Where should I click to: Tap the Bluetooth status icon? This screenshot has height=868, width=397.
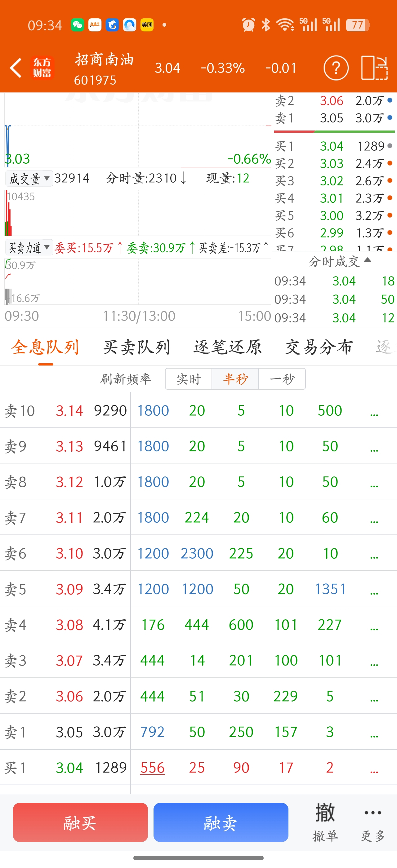click(x=266, y=25)
